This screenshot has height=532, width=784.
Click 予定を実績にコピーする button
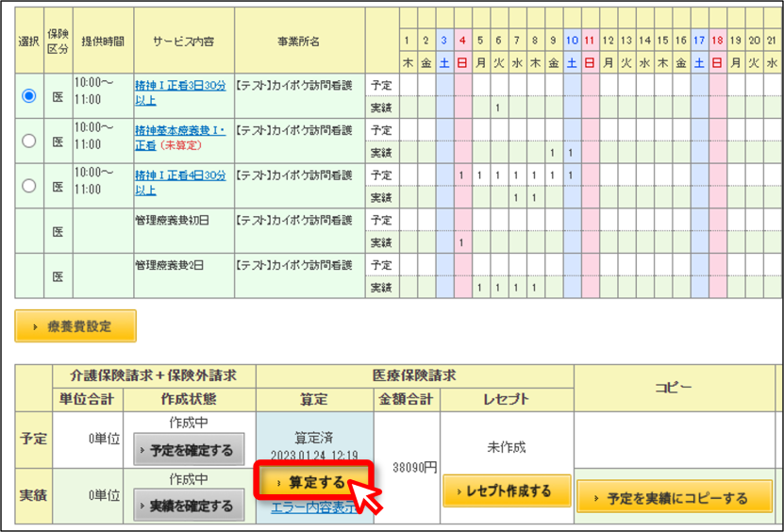(x=675, y=497)
